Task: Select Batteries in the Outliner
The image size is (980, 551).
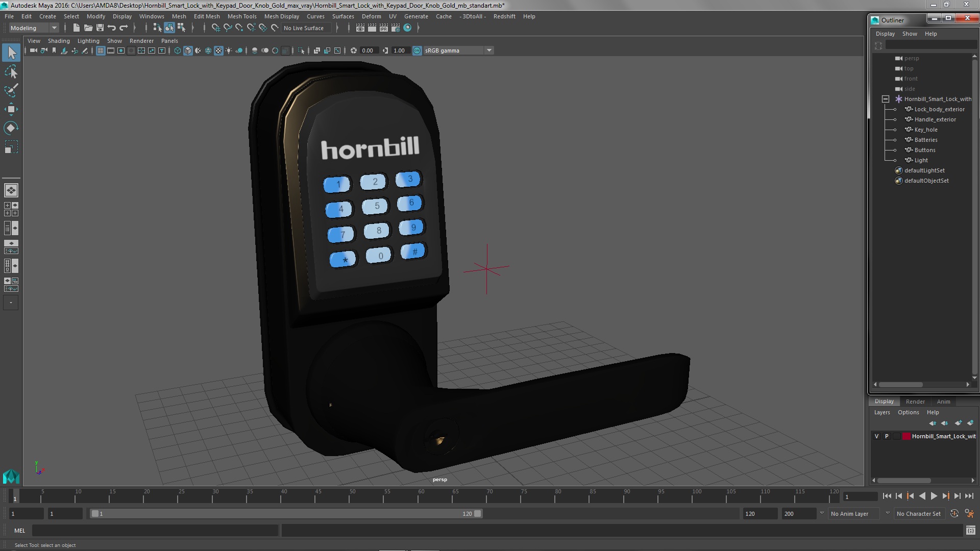Action: click(x=926, y=140)
